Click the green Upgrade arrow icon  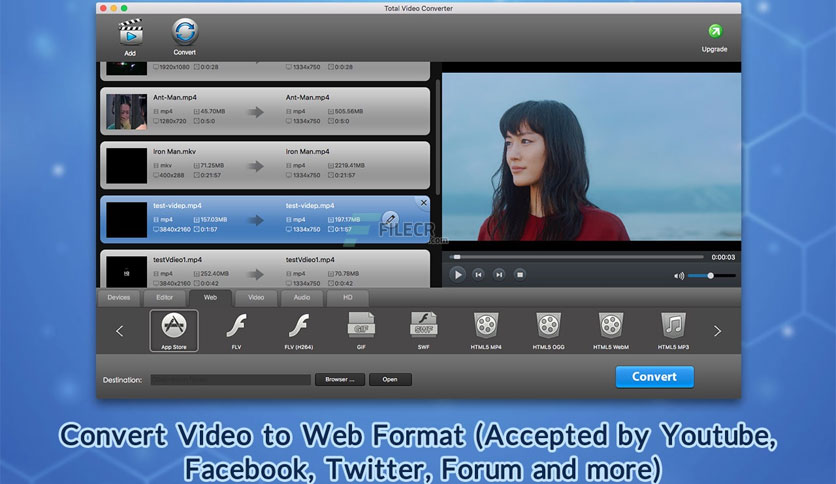pyautogui.click(x=714, y=31)
